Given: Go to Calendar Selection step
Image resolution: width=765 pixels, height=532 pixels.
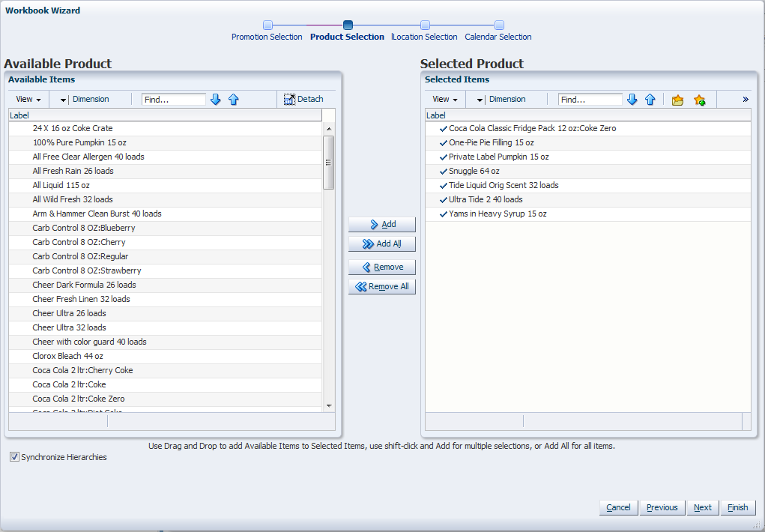Looking at the screenshot, I should tap(498, 31).
